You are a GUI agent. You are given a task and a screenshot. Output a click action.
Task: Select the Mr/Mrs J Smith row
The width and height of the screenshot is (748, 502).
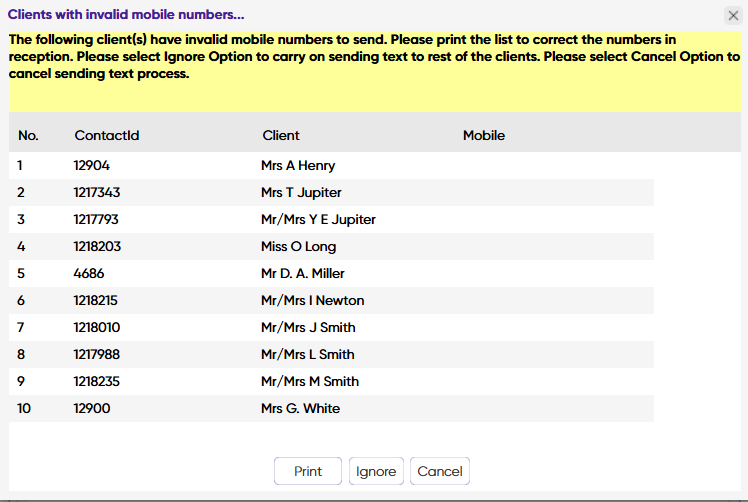(x=331, y=327)
